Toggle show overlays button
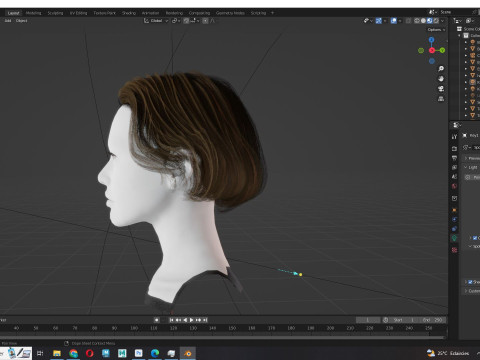The height and width of the screenshot is (360, 480). click(394, 21)
